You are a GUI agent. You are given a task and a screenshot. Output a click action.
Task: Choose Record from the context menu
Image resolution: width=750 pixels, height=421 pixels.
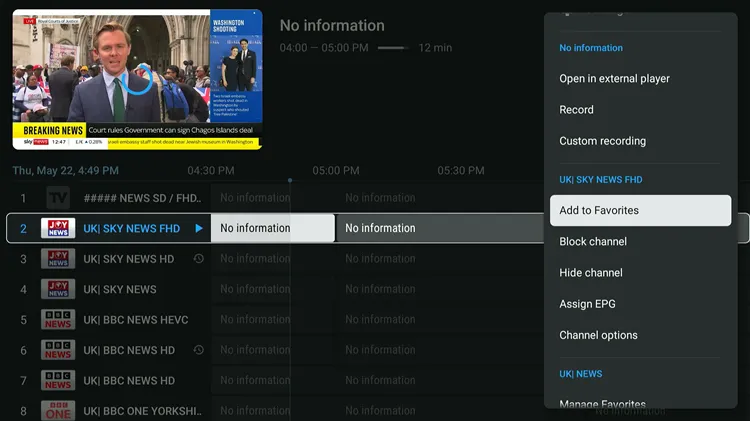tap(640, 110)
